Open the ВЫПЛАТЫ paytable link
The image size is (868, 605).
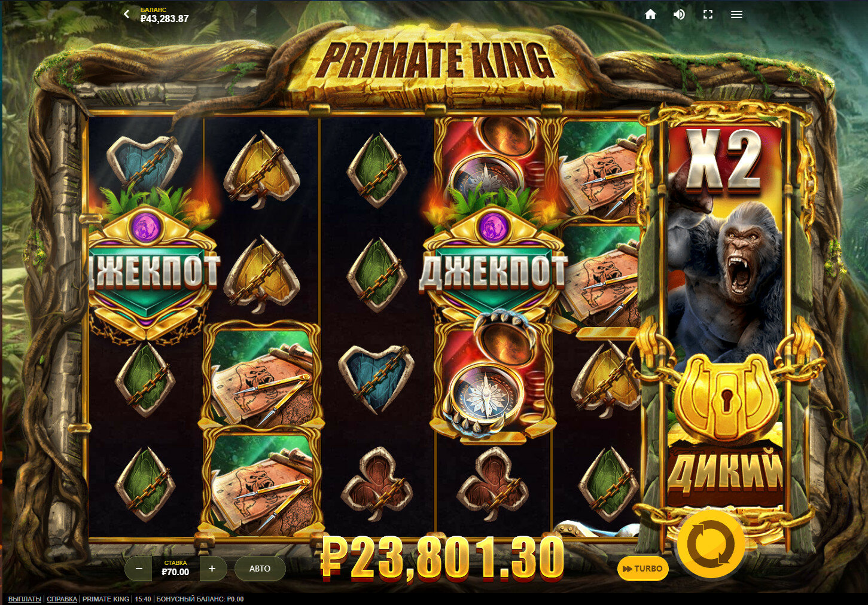click(x=25, y=599)
